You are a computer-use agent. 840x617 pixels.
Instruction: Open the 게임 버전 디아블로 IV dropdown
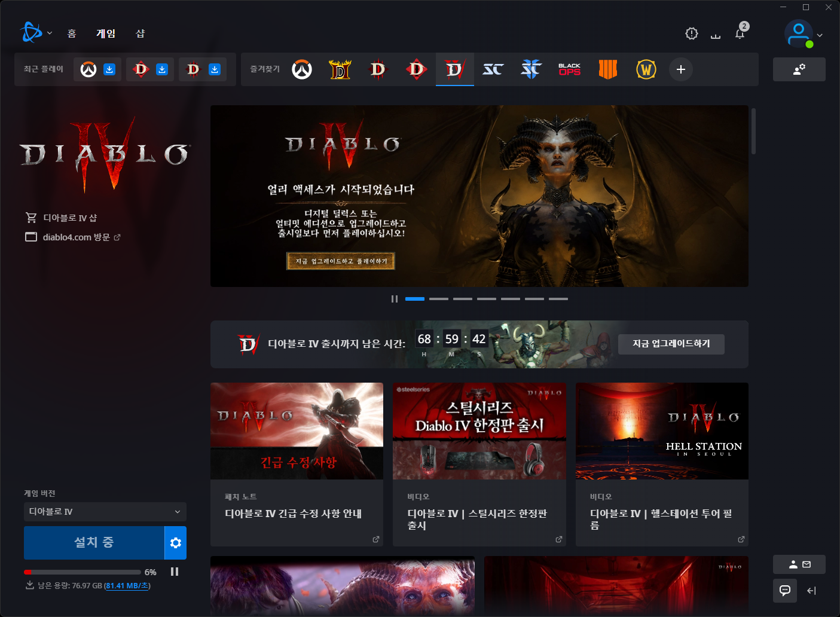tap(105, 512)
